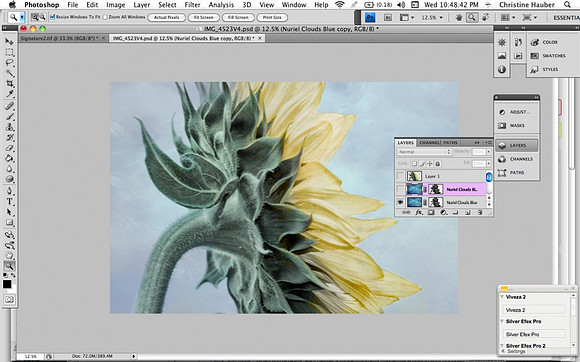Switch to Signature2.tif document tab
This screenshot has width=580, height=362.
point(63,38)
